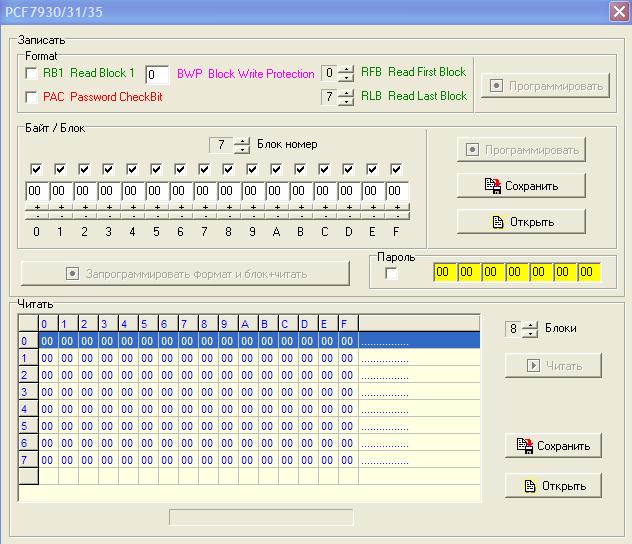Click column 0 header in the read table
This screenshot has width=632, height=544.
click(48, 324)
